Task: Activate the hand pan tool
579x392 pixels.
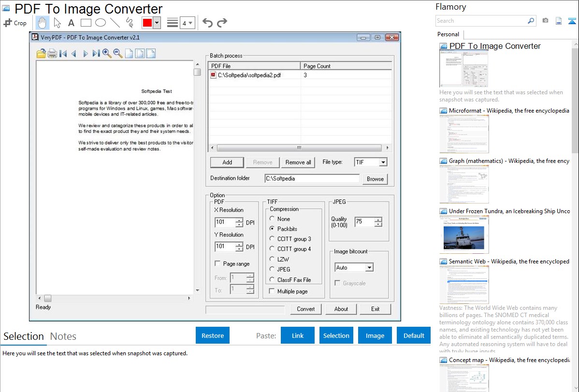Action: [x=43, y=23]
